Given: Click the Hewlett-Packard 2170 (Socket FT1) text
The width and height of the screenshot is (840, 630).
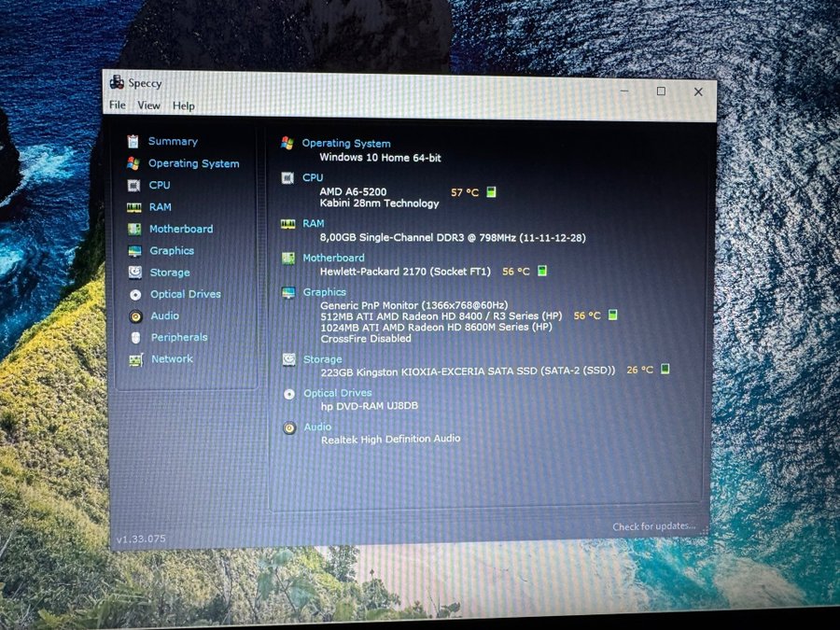Looking at the screenshot, I should click(x=405, y=272).
